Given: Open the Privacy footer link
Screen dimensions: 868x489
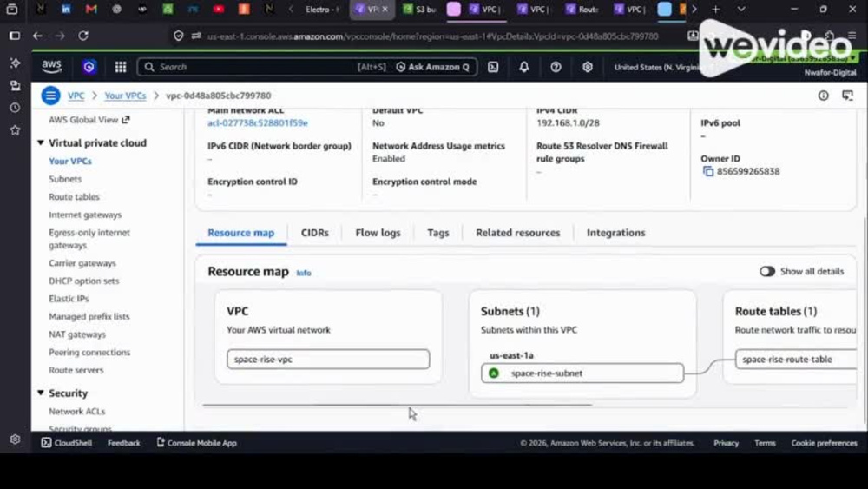Looking at the screenshot, I should click(726, 443).
